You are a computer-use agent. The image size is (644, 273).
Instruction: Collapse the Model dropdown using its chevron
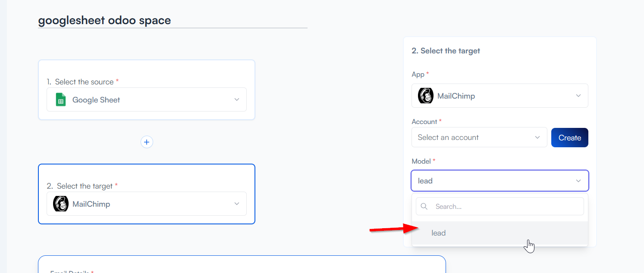click(578, 181)
